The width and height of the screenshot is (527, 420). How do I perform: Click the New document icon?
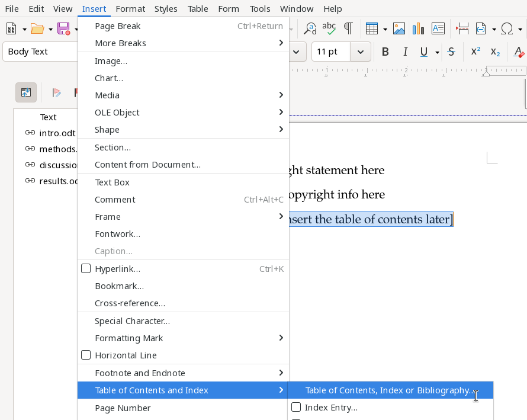click(11, 29)
